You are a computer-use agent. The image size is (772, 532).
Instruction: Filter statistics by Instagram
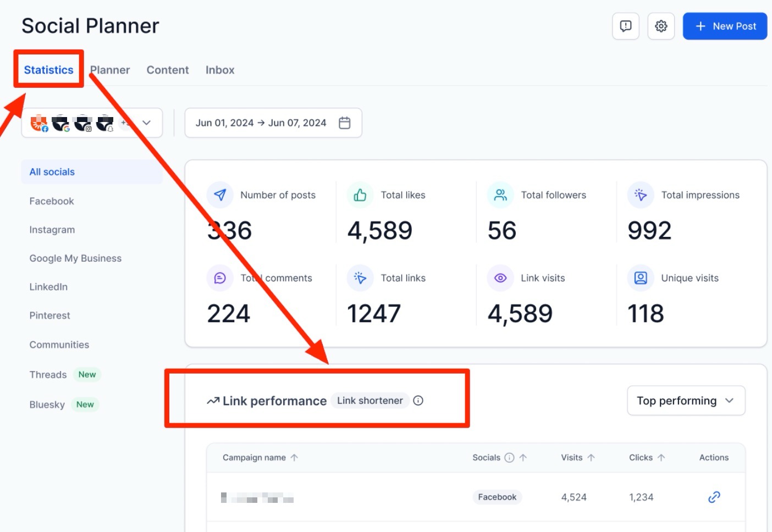52,230
